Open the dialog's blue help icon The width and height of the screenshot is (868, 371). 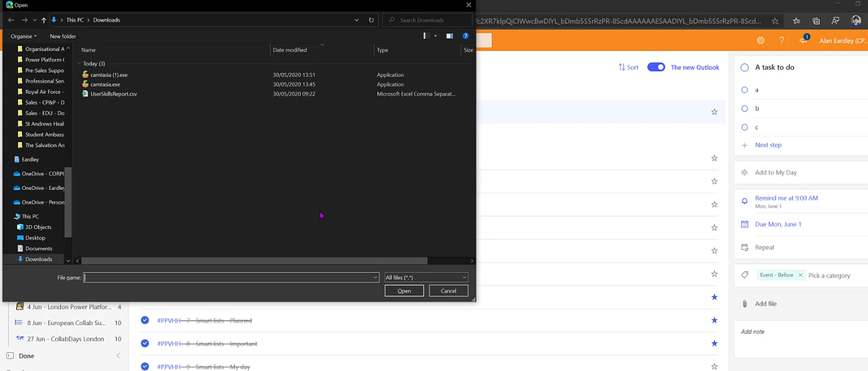coord(465,36)
